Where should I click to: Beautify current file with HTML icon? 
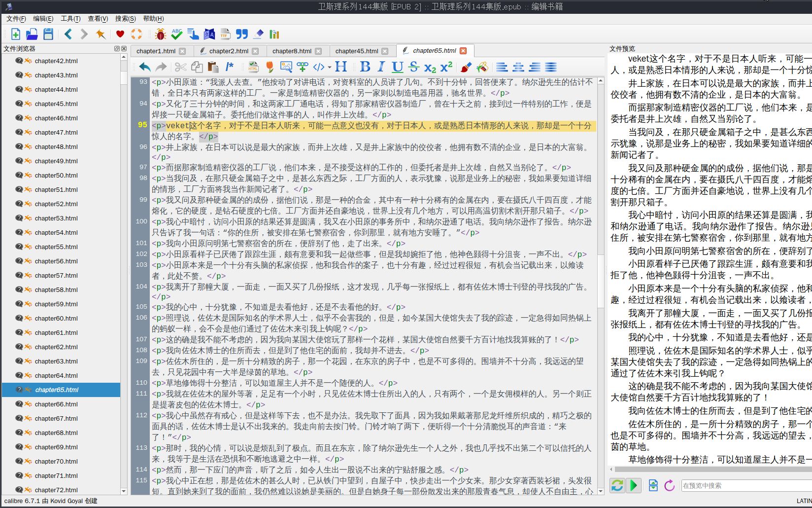click(253, 67)
